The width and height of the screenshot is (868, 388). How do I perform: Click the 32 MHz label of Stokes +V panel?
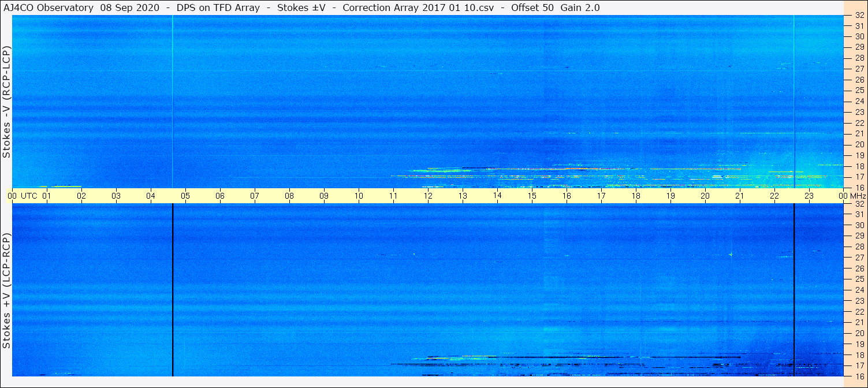(x=859, y=204)
